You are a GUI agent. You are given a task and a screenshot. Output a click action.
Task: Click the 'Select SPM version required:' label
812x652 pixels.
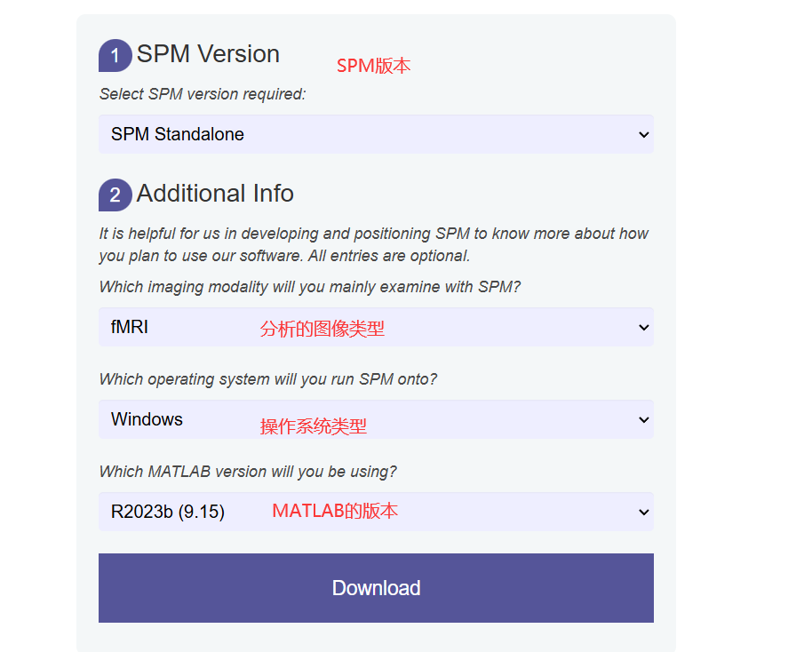(203, 94)
